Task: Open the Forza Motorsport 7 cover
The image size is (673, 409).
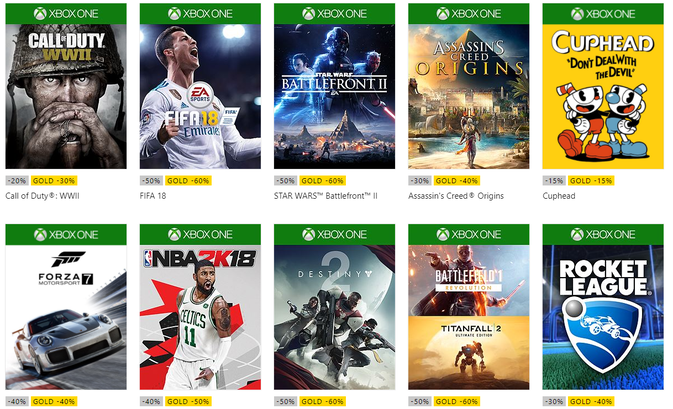Action: tap(66, 318)
